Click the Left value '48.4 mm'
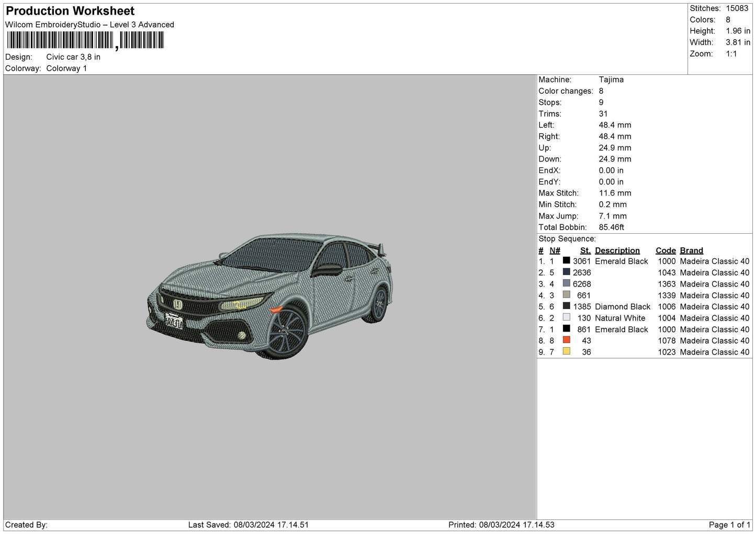The width and height of the screenshot is (756, 534). click(x=615, y=125)
